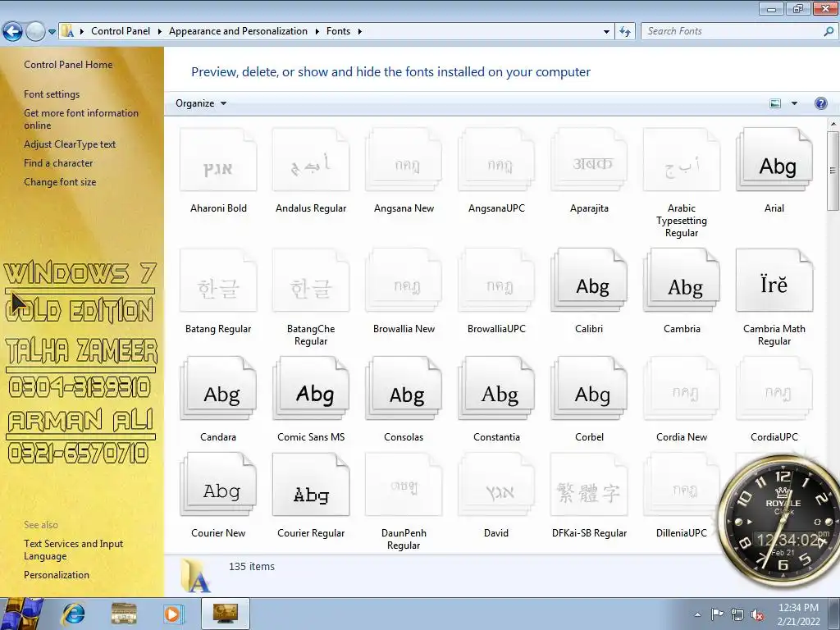Select the BrowalliaUPC font icon
This screenshot has width=840, height=630.
(496, 281)
